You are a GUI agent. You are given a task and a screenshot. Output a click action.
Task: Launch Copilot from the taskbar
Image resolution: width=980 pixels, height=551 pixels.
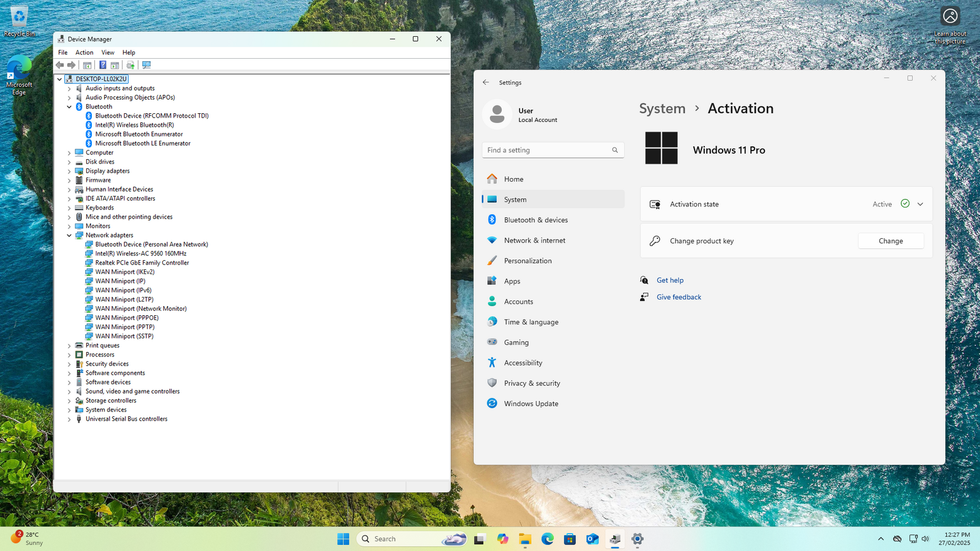(502, 539)
